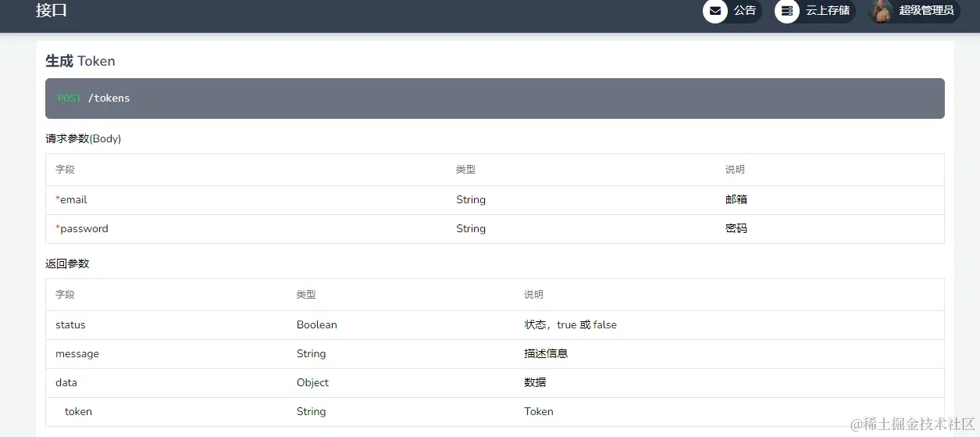Image resolution: width=980 pixels, height=437 pixels.
Task: Open the 超级管理员 avatar picture
Action: (x=881, y=11)
